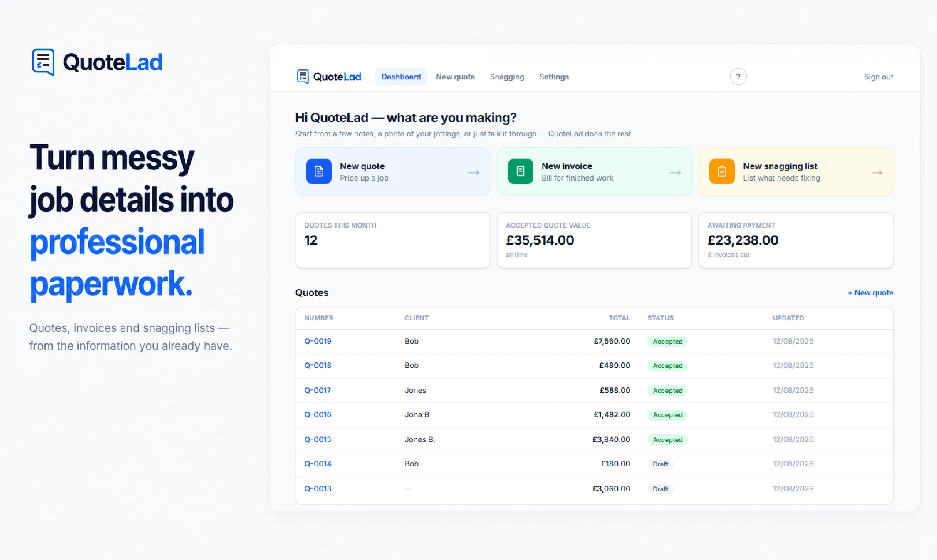This screenshot has height=560, width=937.
Task: Open quote Q-0019
Action: pos(318,341)
